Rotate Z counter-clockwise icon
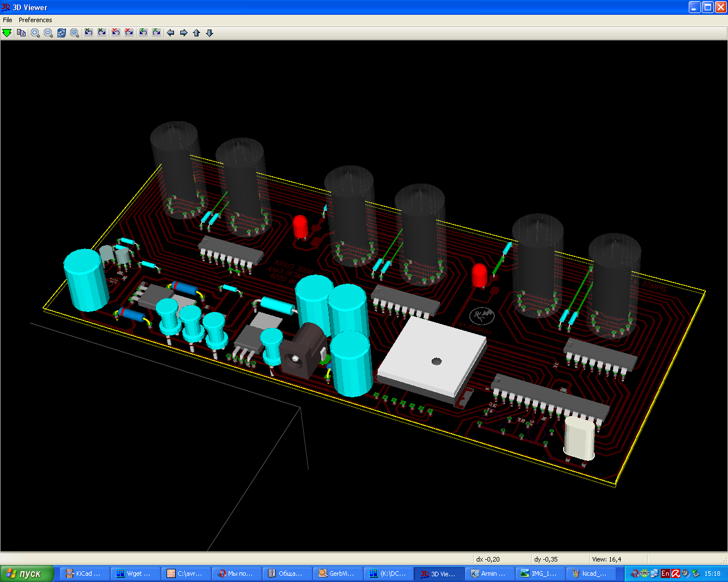The image size is (728, 582). pyautogui.click(x=143, y=33)
